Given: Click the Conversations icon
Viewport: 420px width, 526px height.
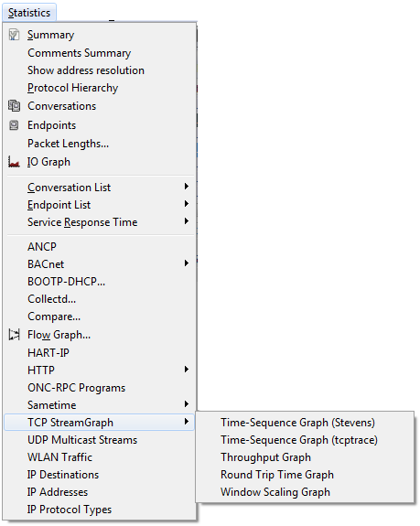Looking at the screenshot, I should (14, 106).
